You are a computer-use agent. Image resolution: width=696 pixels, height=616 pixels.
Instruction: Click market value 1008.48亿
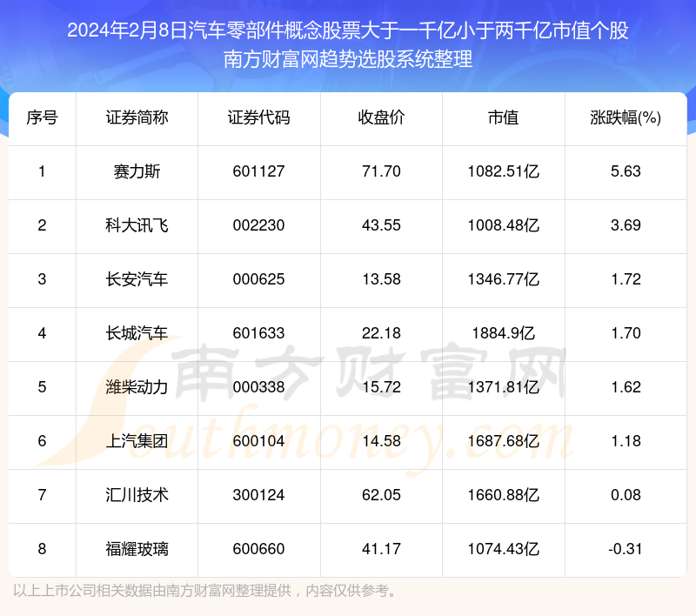point(504,225)
